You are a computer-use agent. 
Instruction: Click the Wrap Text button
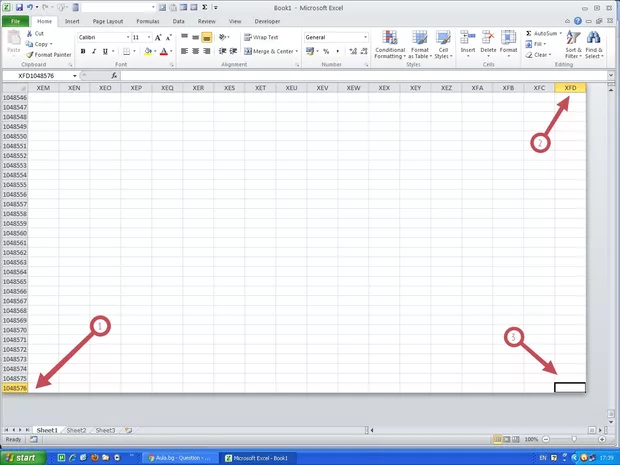pos(261,37)
